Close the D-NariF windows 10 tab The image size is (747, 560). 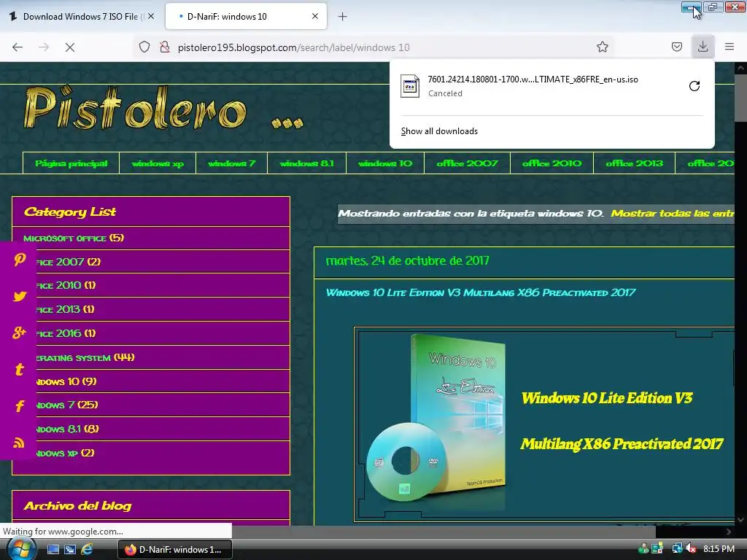[315, 16]
